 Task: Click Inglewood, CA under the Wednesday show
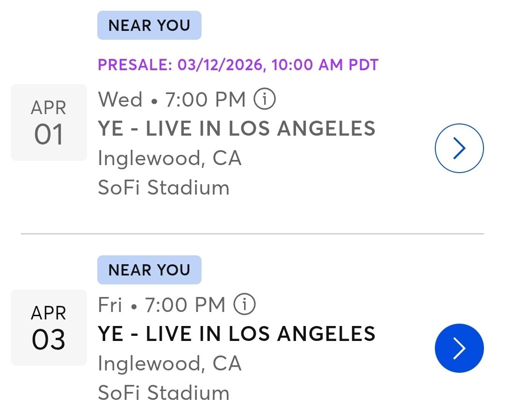click(x=169, y=159)
